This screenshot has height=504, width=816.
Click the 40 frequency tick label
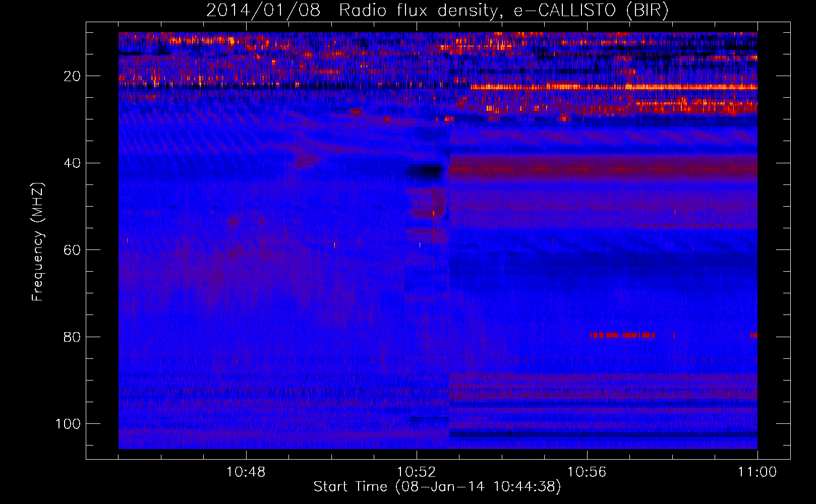tap(72, 163)
